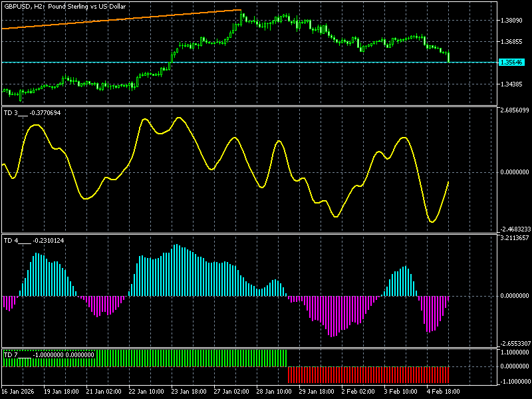Click the 2 Feb 02:00 time label
Screen dimensions: 532x399
coord(358,392)
